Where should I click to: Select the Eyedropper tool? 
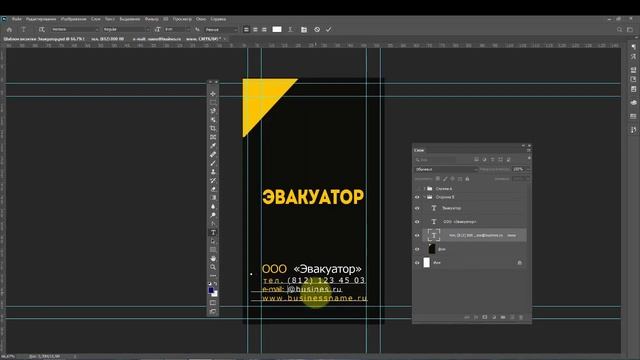click(213, 146)
